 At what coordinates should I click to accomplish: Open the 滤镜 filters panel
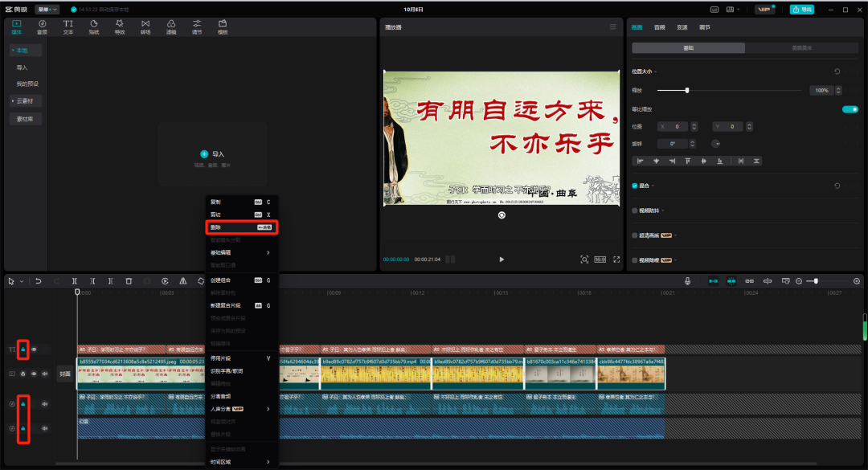click(171, 27)
